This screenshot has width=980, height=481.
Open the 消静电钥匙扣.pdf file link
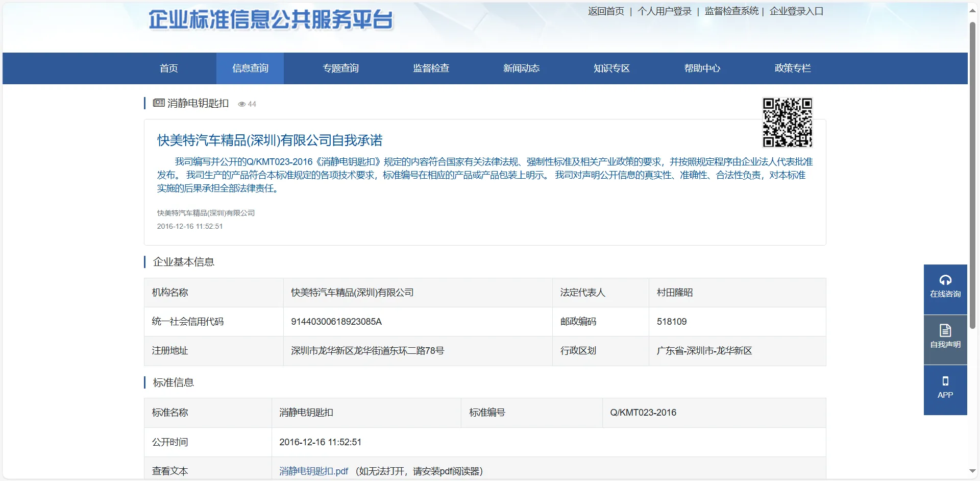coord(313,471)
